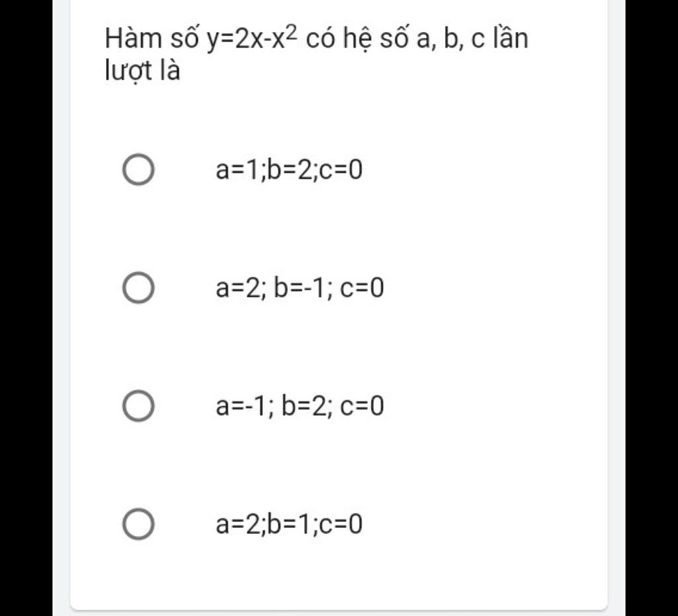Choose the radio button for a=-1; b=2; c=0

click(138, 406)
